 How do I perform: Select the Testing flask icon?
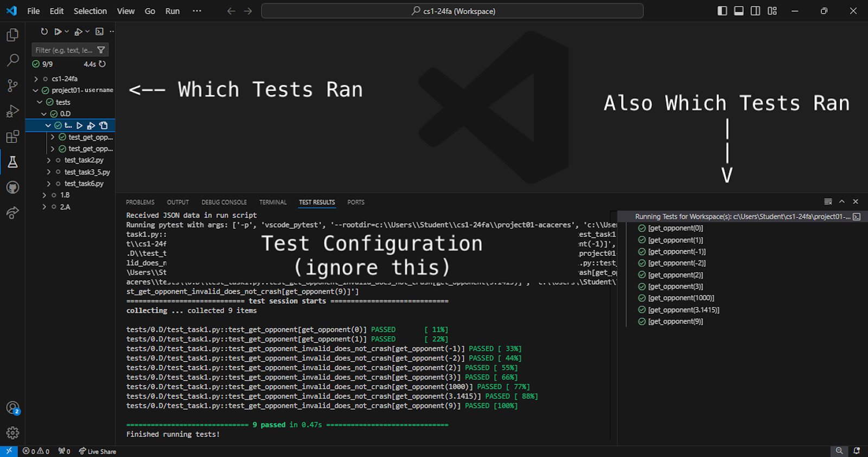pos(12,162)
